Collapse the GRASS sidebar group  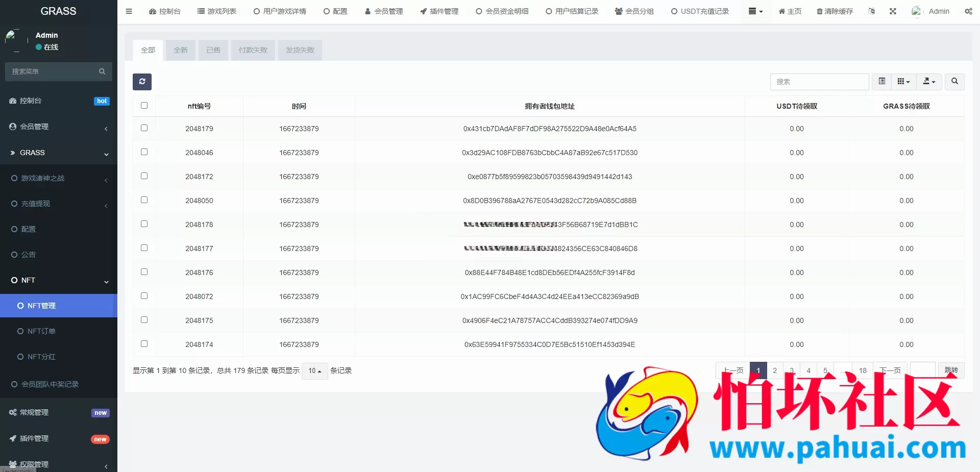tap(59, 153)
